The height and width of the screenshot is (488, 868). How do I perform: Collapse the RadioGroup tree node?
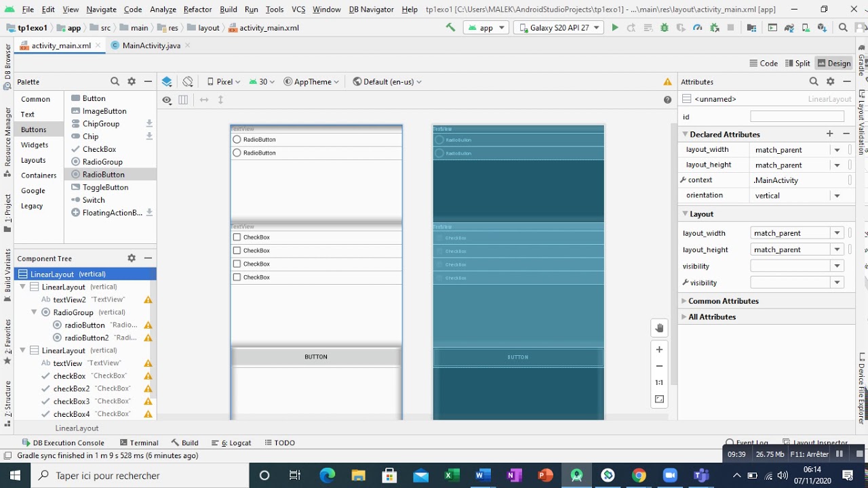click(34, 312)
